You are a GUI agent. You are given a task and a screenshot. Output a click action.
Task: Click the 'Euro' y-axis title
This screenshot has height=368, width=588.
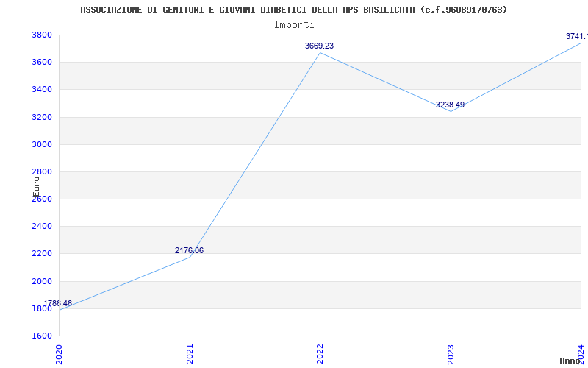36,187
